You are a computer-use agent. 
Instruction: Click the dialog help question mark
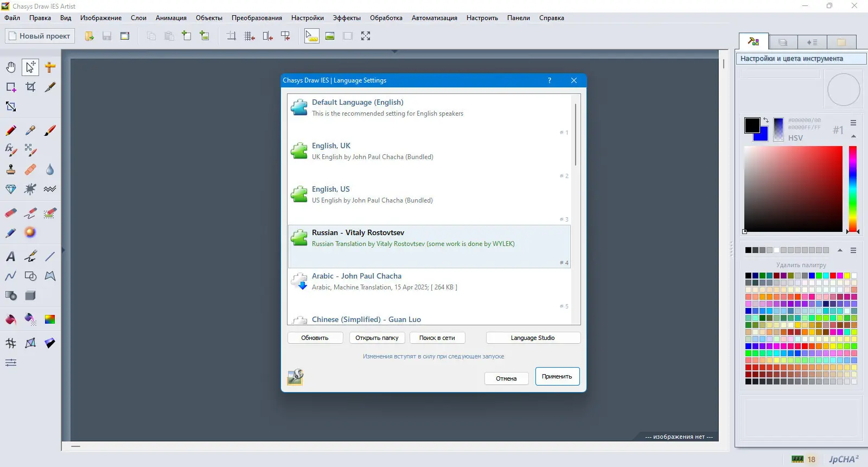click(x=550, y=80)
